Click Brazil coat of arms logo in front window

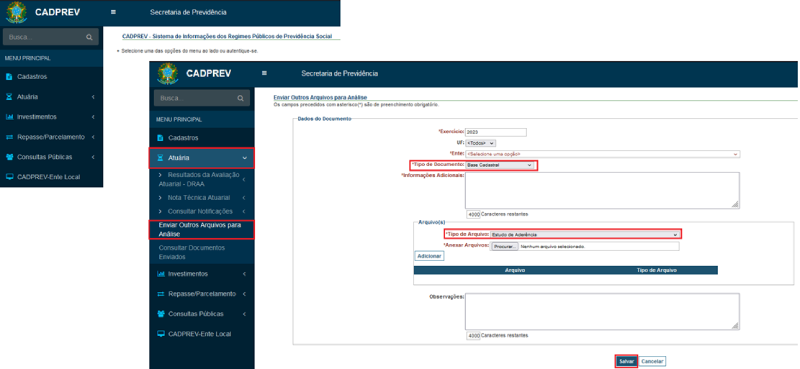point(168,74)
